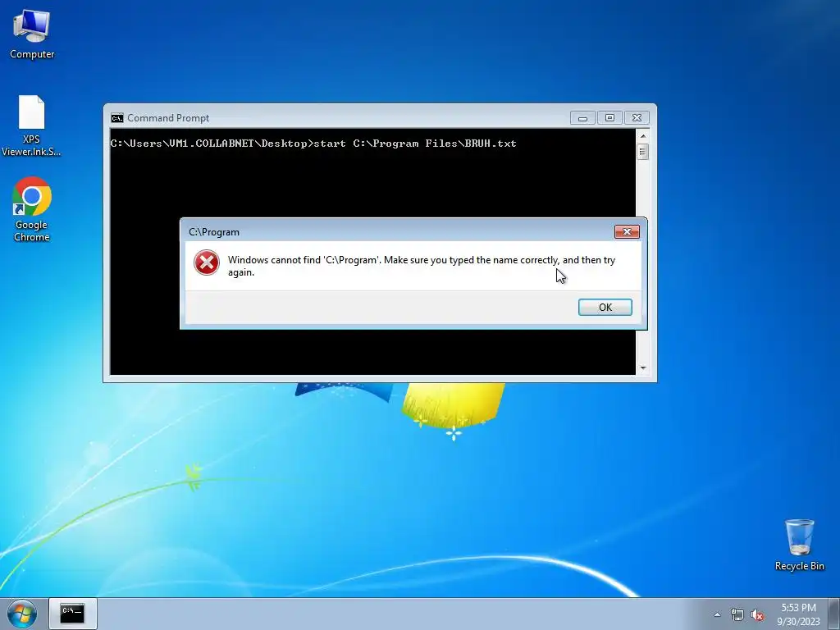This screenshot has height=630, width=840.
Task: Click the muted volume tray icon
Action: coord(757,615)
